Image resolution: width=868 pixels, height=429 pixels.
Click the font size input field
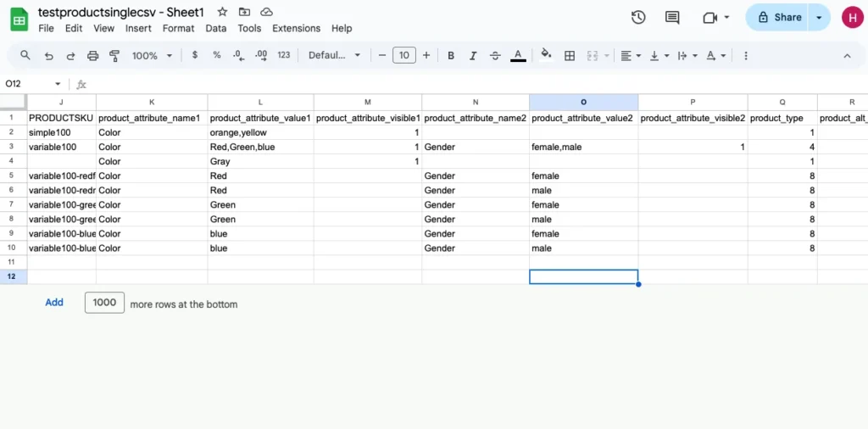pyautogui.click(x=404, y=56)
